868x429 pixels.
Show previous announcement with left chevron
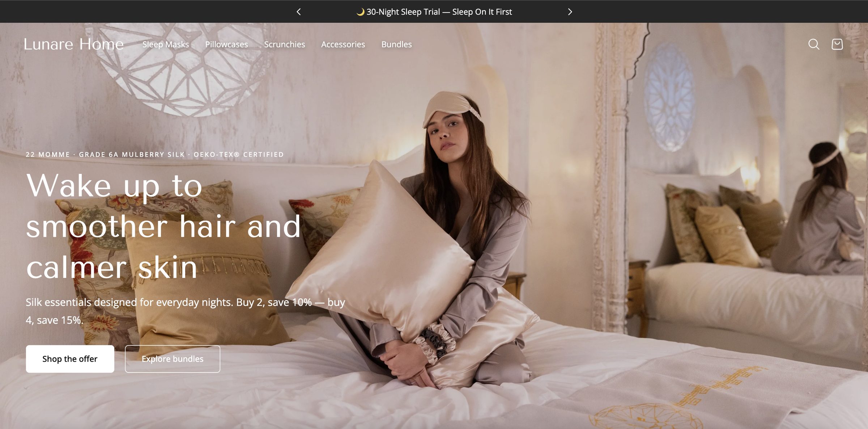[298, 12]
